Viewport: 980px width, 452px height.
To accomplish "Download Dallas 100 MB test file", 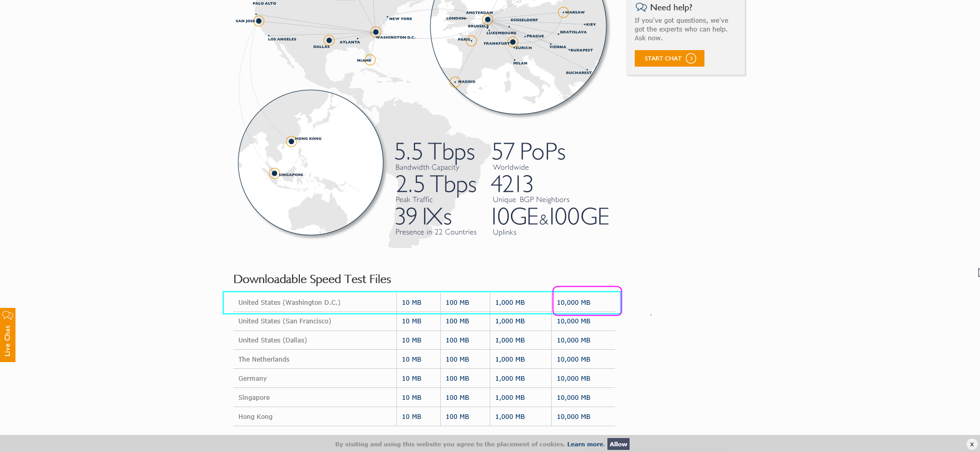I will (457, 340).
